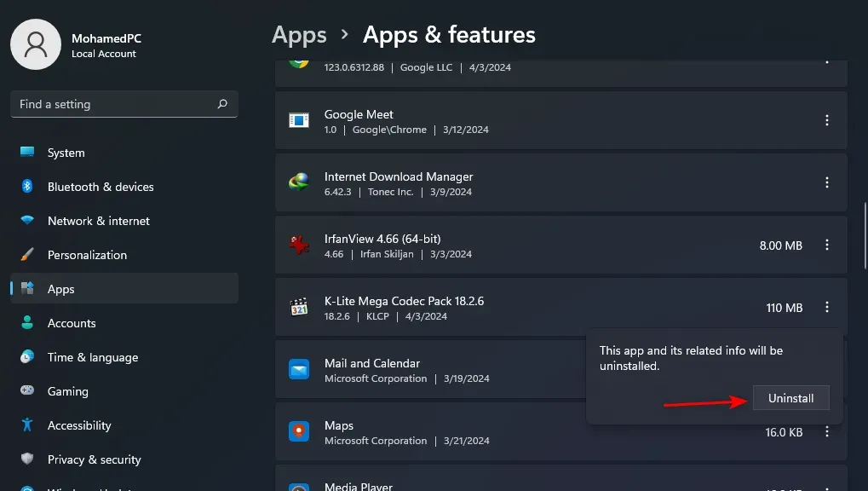Click the MohamedPC user avatar icon

tap(36, 44)
